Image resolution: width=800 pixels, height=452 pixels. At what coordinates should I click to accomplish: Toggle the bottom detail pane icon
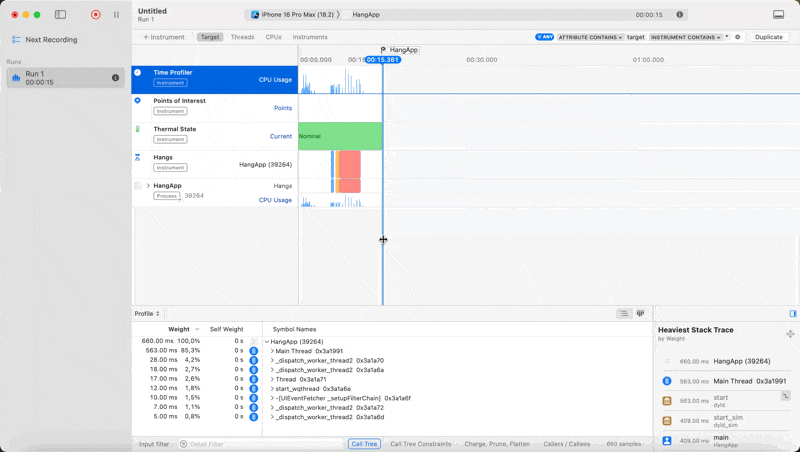coord(778,15)
